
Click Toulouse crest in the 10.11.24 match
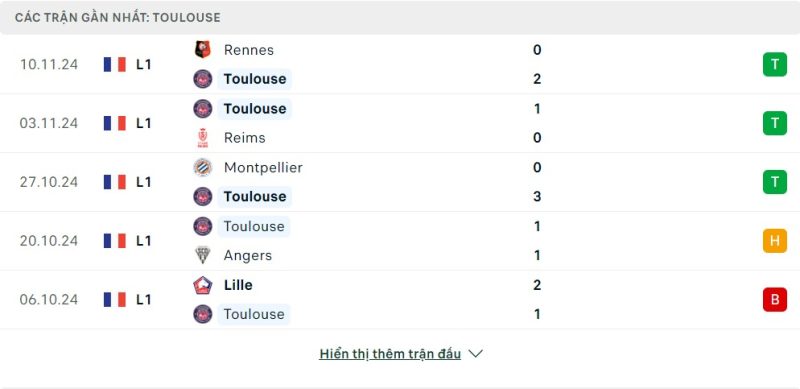203,79
